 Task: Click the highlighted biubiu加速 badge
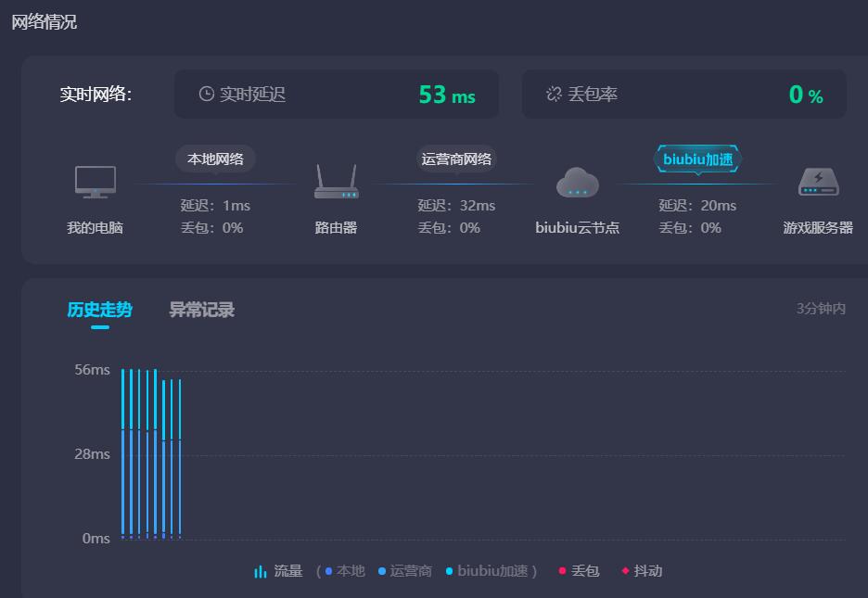(697, 159)
